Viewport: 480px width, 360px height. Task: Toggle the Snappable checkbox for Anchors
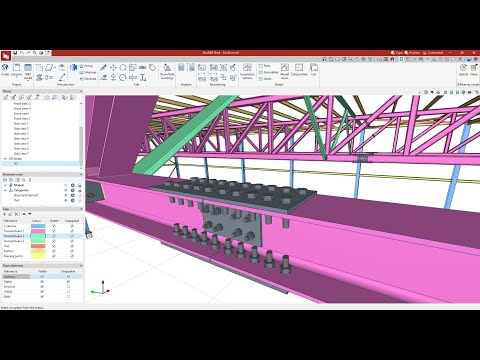pos(68,287)
